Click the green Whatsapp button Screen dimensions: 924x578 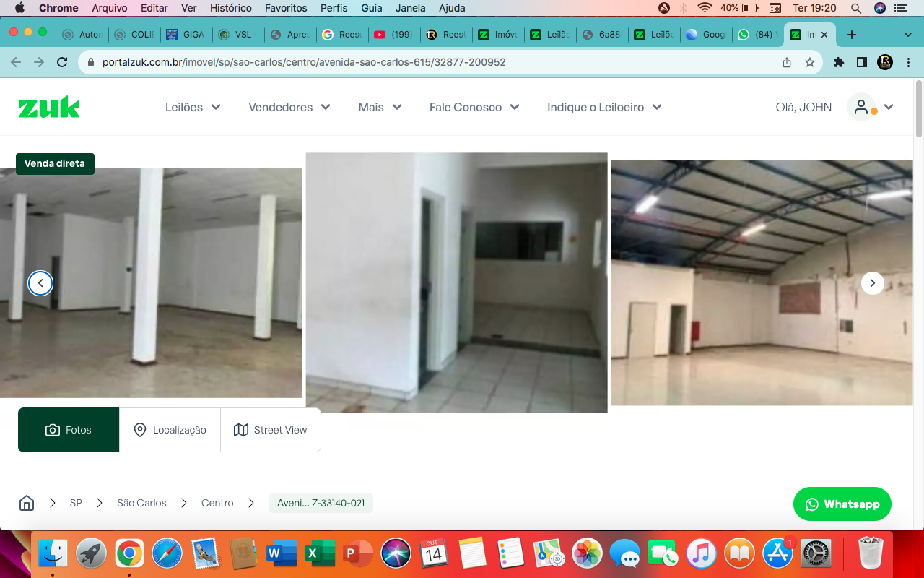pos(842,504)
